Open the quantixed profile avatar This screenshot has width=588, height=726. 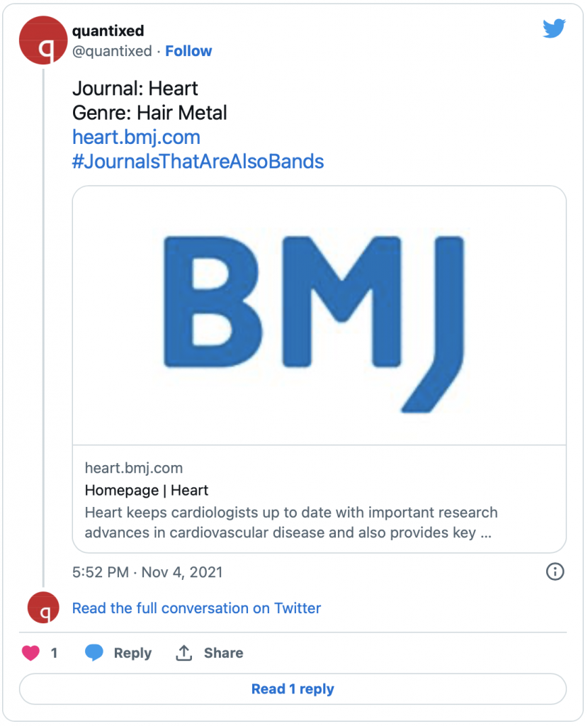tap(43, 40)
